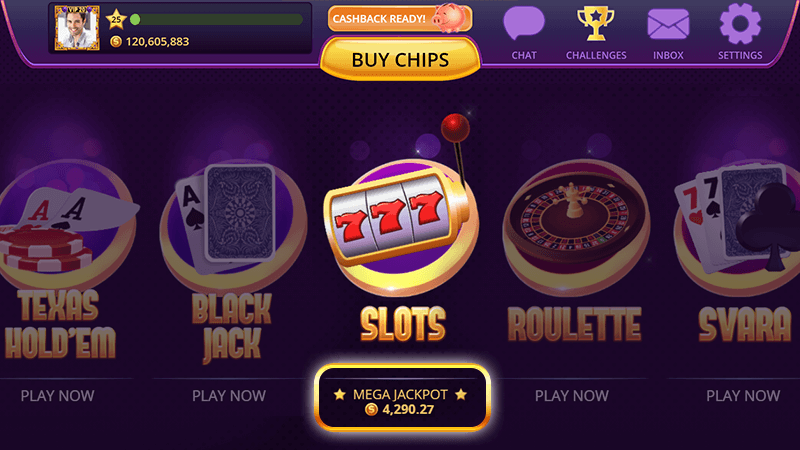Click Play Now under Svara

pyautogui.click(x=743, y=395)
